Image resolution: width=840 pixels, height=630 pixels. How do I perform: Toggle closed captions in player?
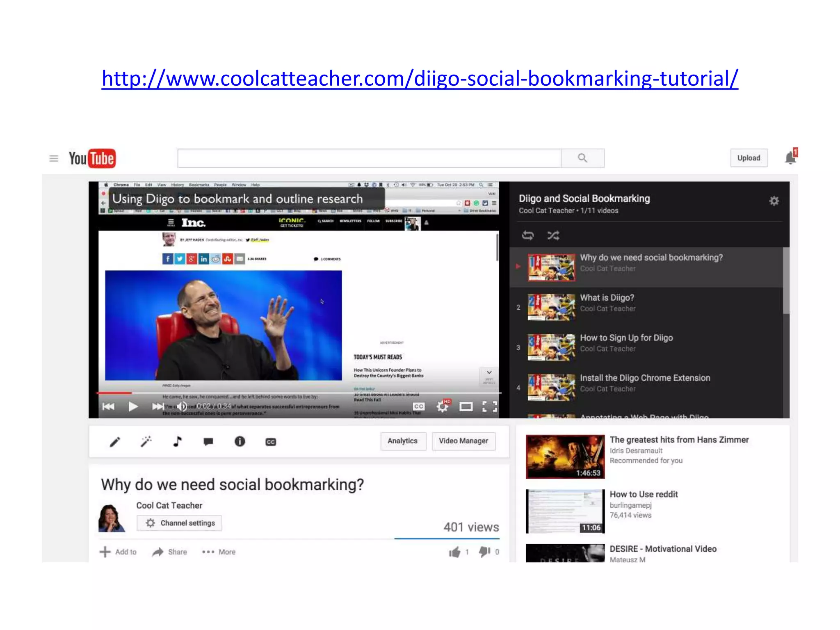click(x=419, y=406)
